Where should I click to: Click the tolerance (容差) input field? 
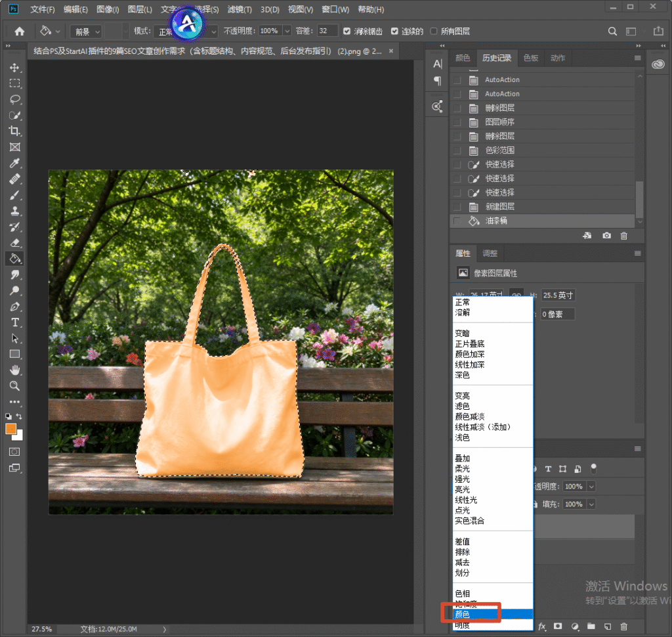[327, 31]
